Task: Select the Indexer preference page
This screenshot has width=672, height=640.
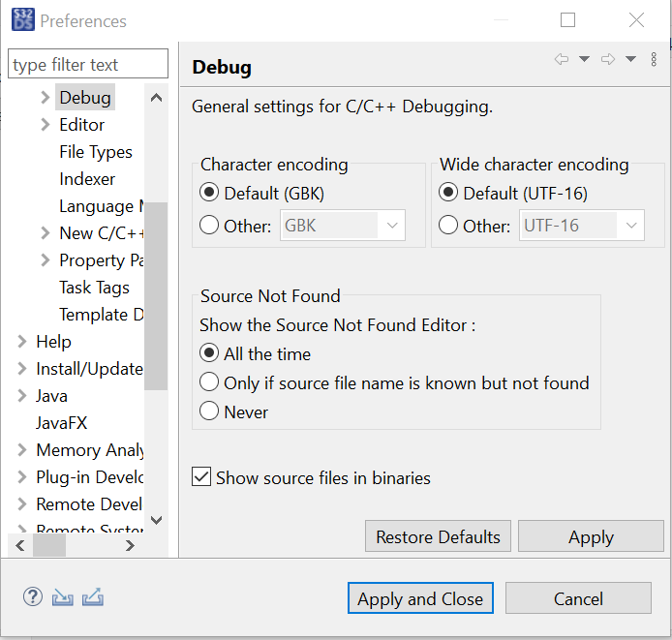Action: pyautogui.click(x=87, y=179)
